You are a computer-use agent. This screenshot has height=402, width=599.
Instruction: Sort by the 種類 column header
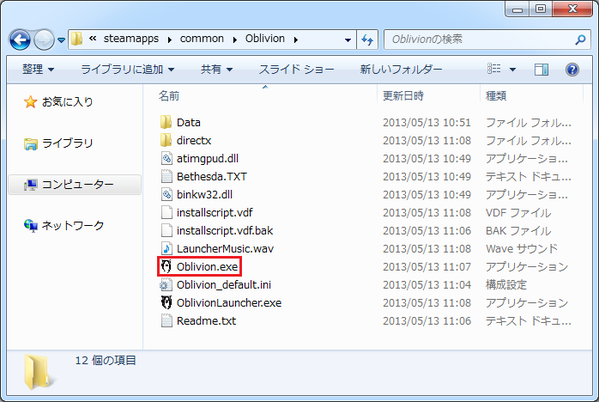[496, 96]
